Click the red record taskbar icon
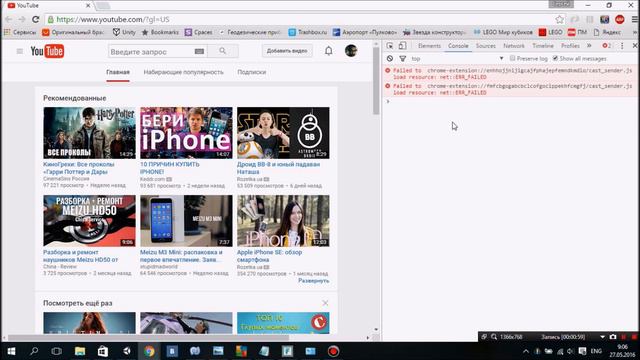This screenshot has height=360, width=640. pos(333,351)
